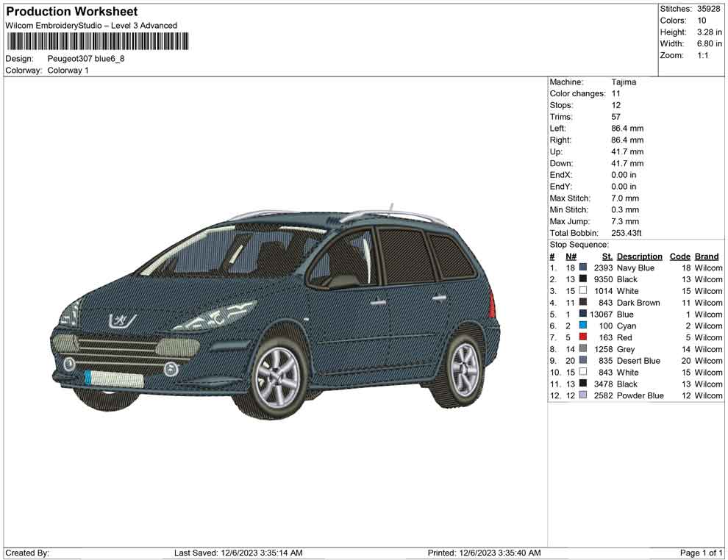Sort by the Code column header
The height and width of the screenshot is (560, 728).
[x=680, y=256]
